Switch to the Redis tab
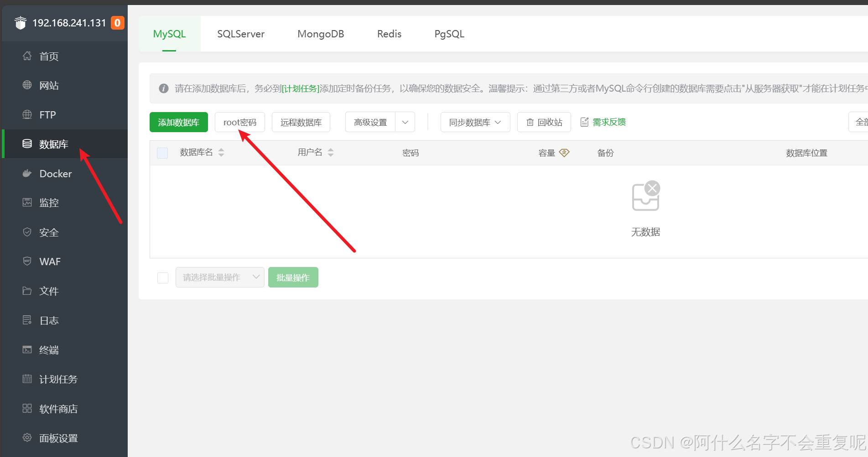Viewport: 868px width, 457px height. click(389, 34)
